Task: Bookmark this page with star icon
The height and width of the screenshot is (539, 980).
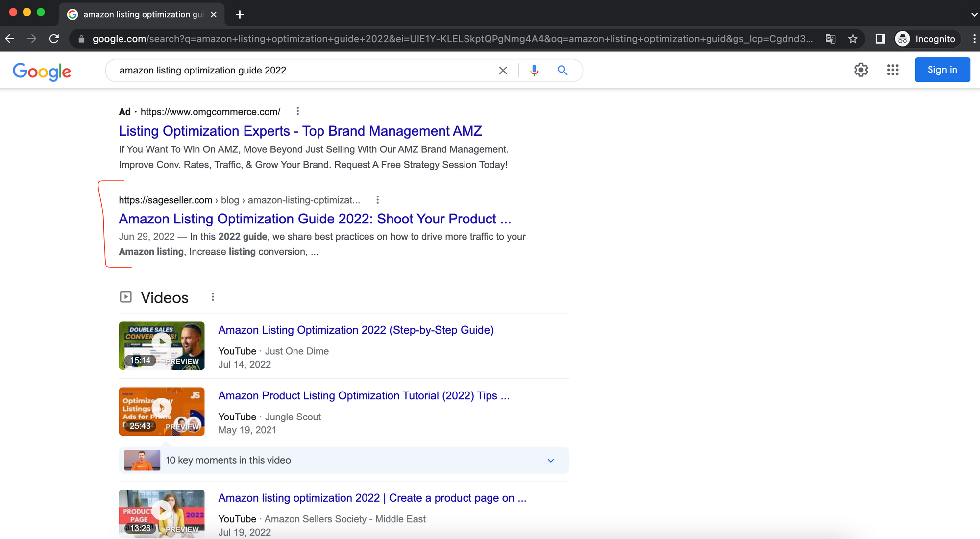Action: [x=853, y=39]
